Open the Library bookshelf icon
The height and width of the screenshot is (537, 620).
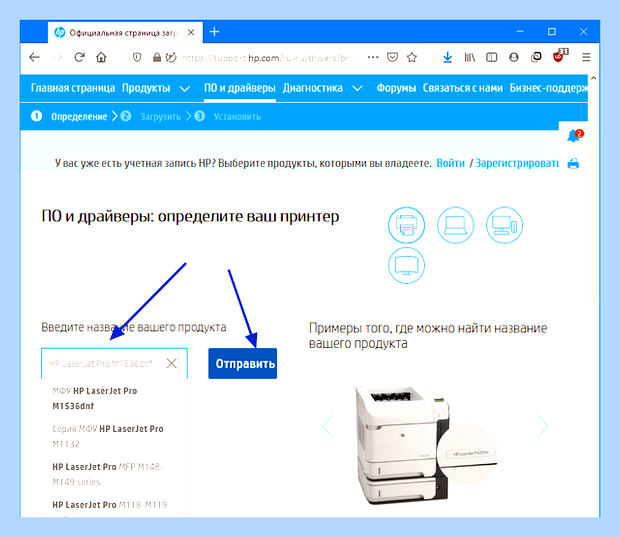469,58
